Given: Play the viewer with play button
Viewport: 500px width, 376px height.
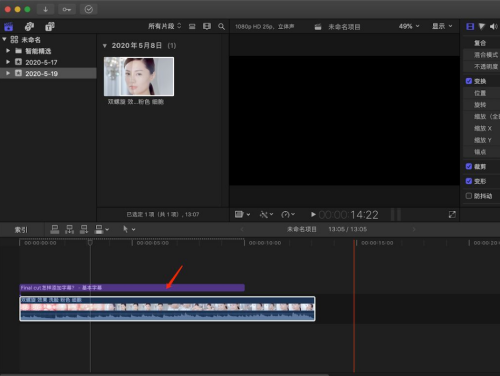Looking at the screenshot, I should [x=313, y=215].
